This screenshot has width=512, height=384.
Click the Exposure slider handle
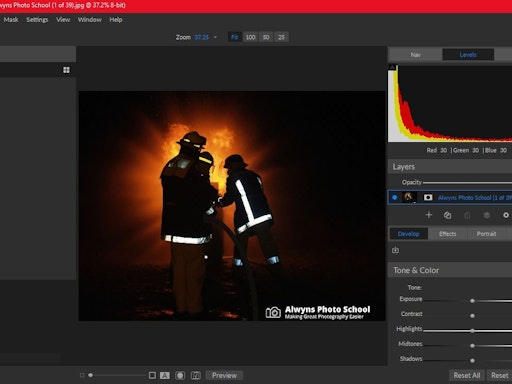coord(472,301)
